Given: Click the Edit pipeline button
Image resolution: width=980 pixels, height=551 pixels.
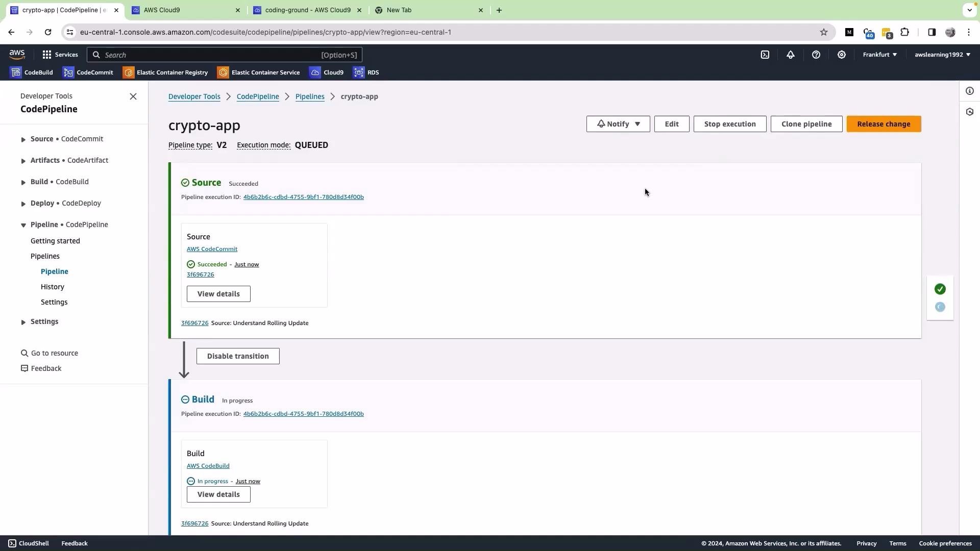Looking at the screenshot, I should pyautogui.click(x=672, y=124).
